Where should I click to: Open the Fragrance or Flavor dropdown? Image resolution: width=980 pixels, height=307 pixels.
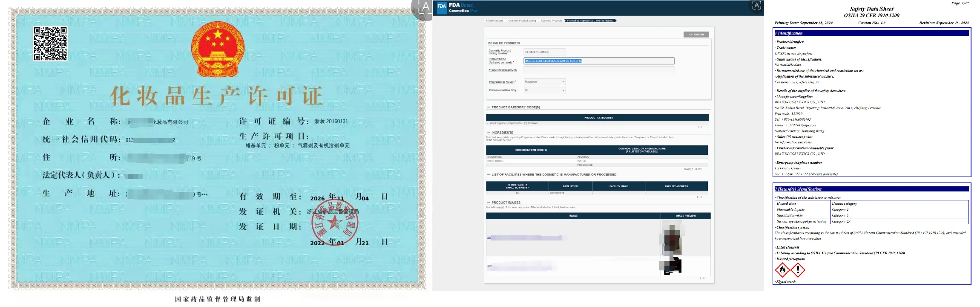tap(544, 82)
